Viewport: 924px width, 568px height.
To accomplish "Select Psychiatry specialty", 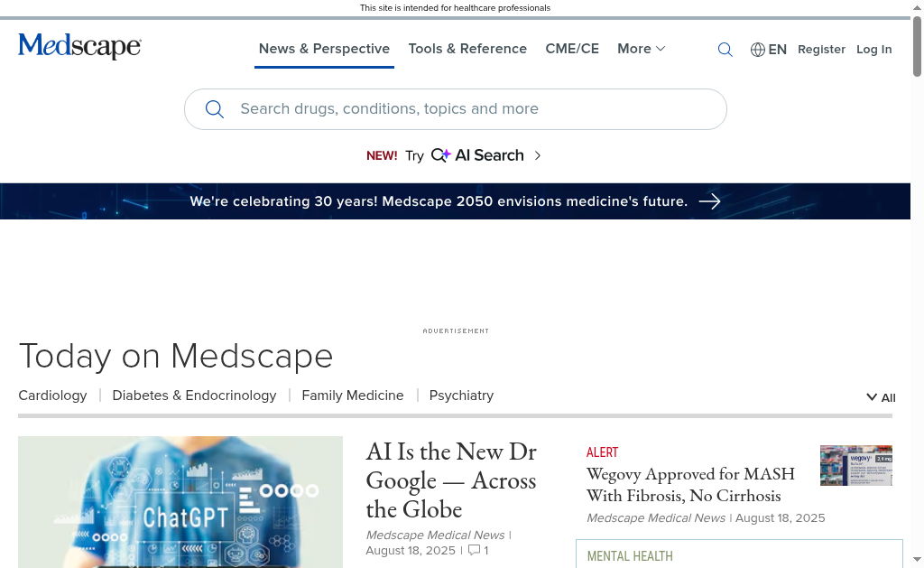I will (461, 396).
